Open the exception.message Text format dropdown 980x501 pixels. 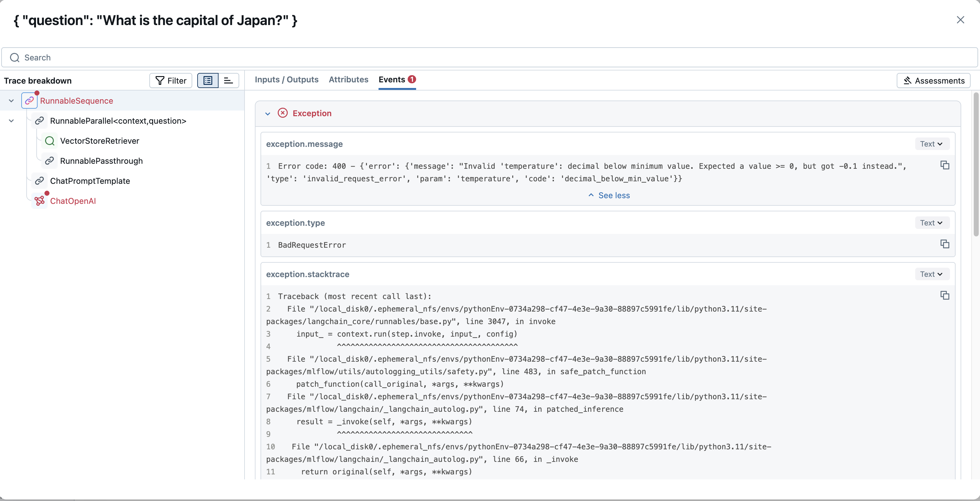931,144
